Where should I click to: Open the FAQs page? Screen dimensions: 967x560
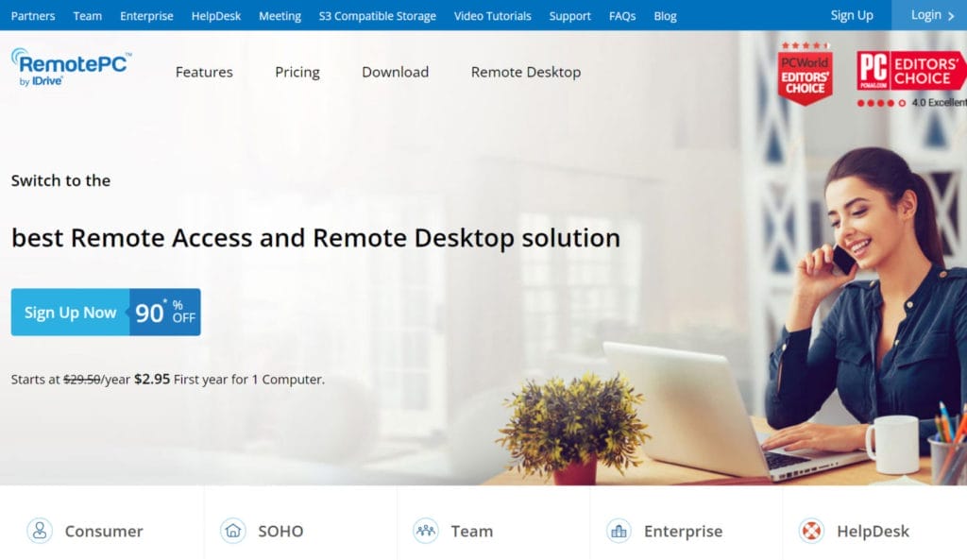tap(622, 16)
